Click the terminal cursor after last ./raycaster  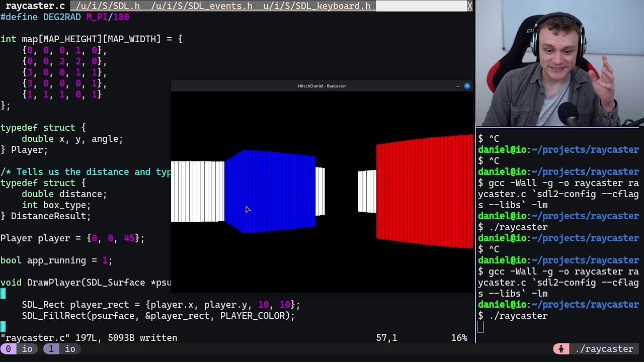(x=480, y=327)
